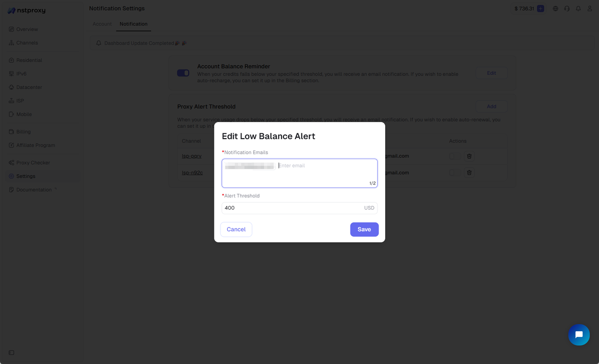599x364 pixels.
Task: Cancel editing the low balance alert
Action: coord(236,229)
